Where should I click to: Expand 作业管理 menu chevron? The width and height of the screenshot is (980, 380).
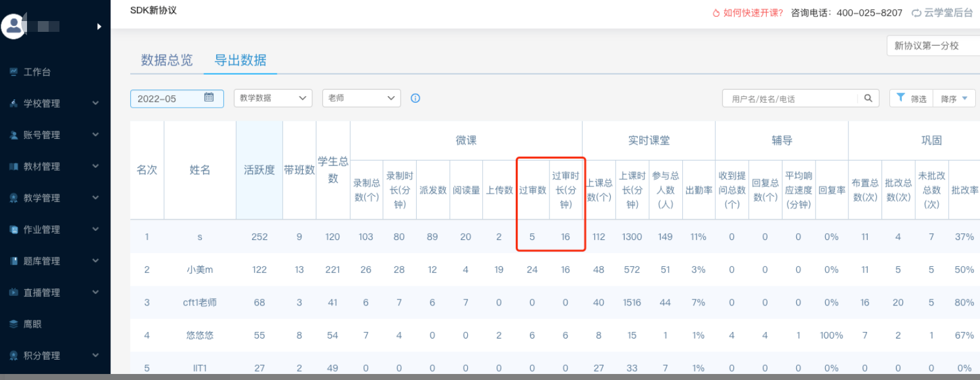pyautogui.click(x=95, y=229)
